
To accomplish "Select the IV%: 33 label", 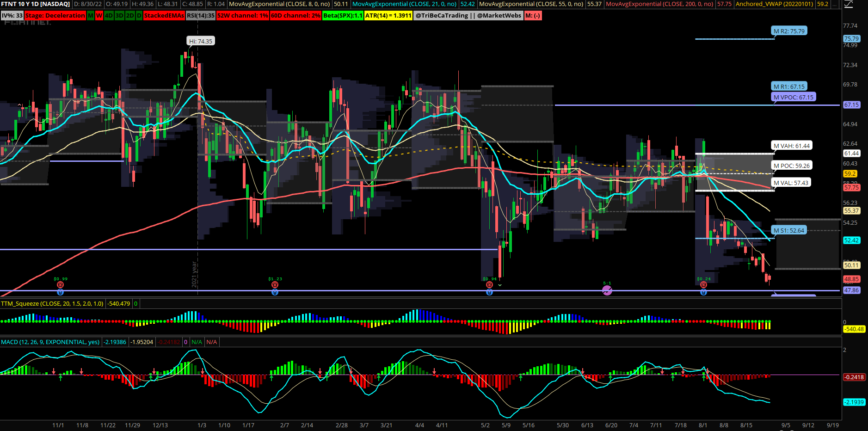I will pos(12,15).
